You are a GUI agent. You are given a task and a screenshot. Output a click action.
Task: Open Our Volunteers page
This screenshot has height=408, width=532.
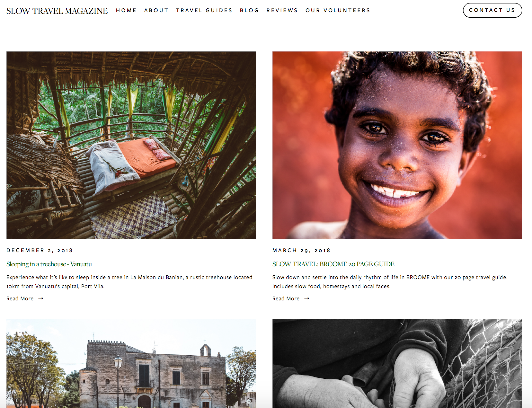point(338,10)
